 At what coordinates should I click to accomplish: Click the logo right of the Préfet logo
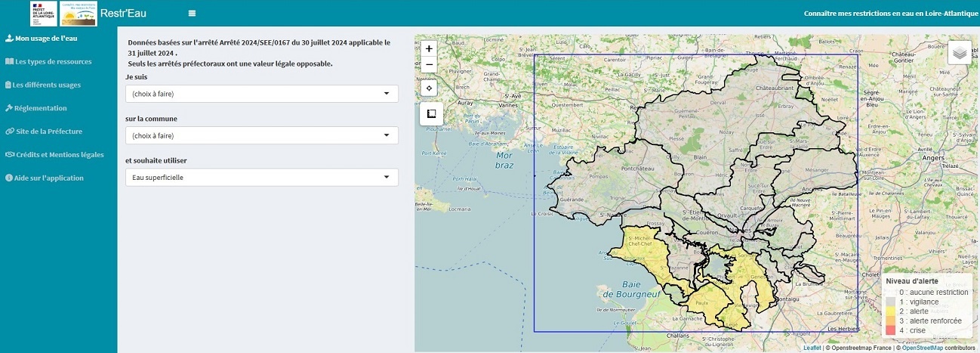coord(78,14)
